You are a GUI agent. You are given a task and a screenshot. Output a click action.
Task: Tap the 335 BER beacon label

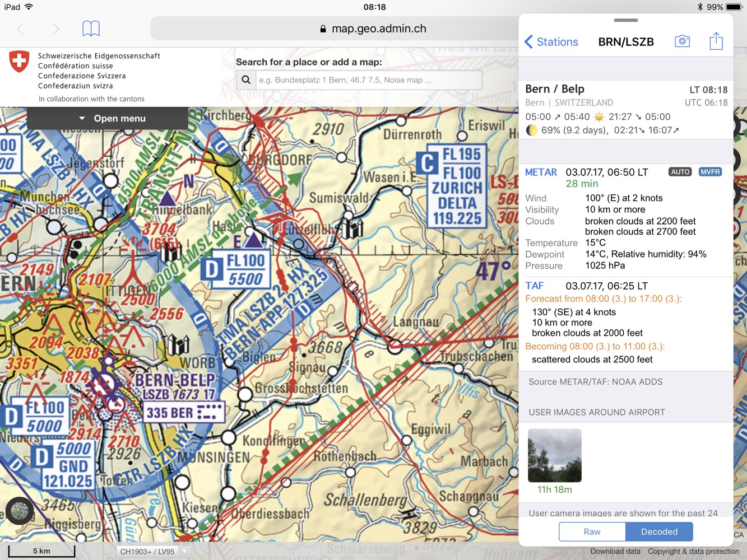tap(184, 413)
